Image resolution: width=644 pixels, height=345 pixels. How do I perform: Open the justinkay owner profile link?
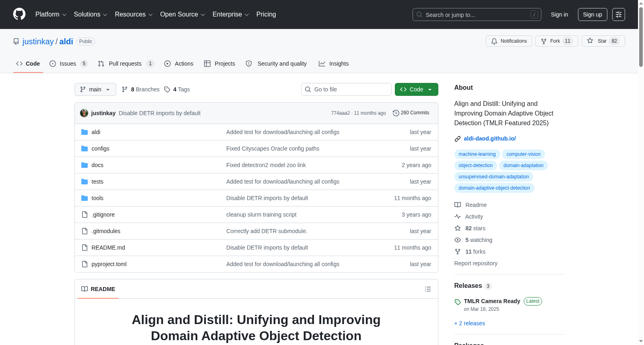click(38, 41)
